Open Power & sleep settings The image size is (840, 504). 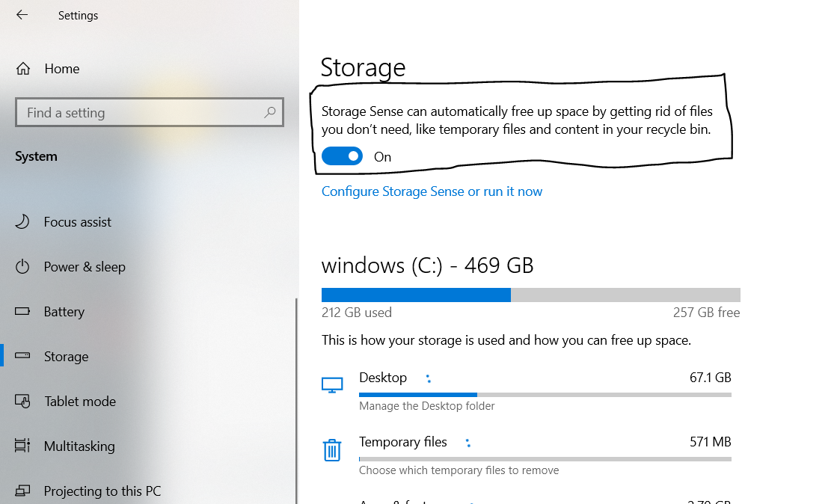pos(84,266)
